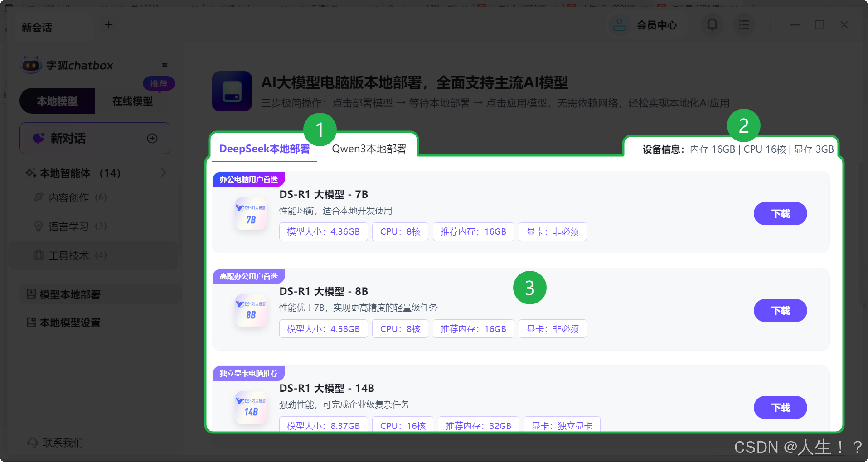Viewport: 868px width, 462px height.
Task: Click 14B tag 模型大小：8.37GB
Action: point(323,425)
